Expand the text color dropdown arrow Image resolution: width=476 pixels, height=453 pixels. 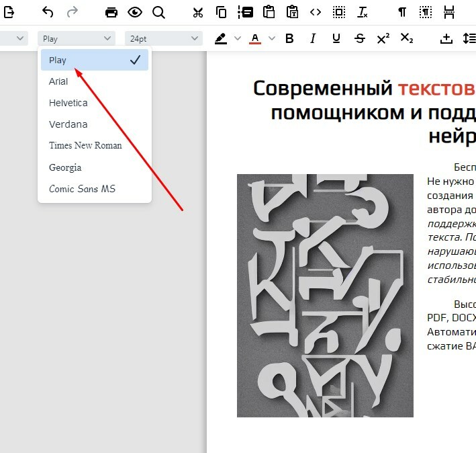(272, 39)
